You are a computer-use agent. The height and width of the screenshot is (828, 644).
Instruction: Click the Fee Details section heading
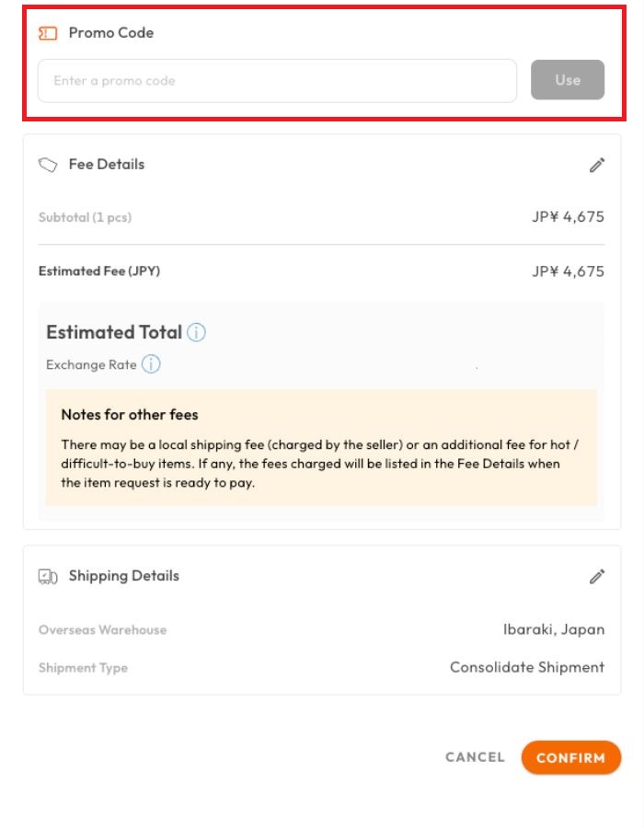(107, 165)
